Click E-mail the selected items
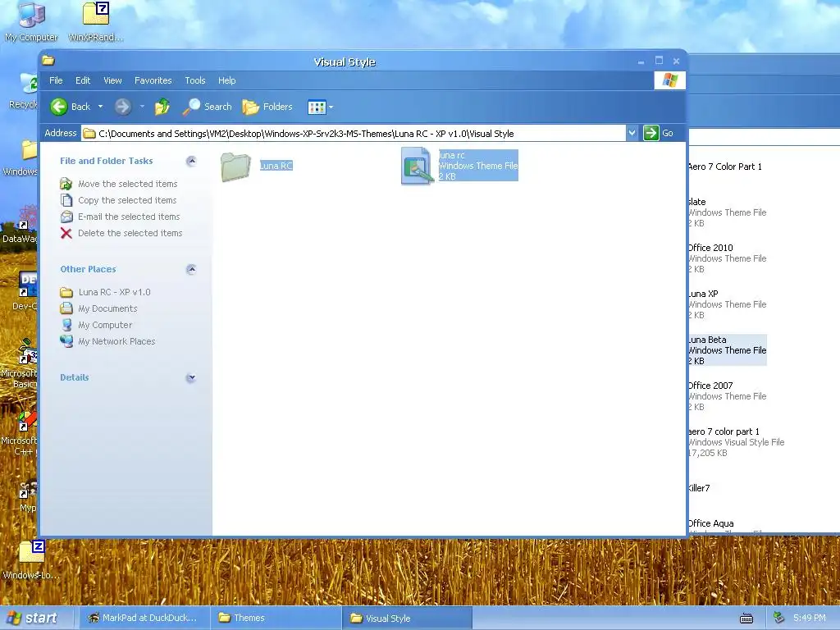 129,217
